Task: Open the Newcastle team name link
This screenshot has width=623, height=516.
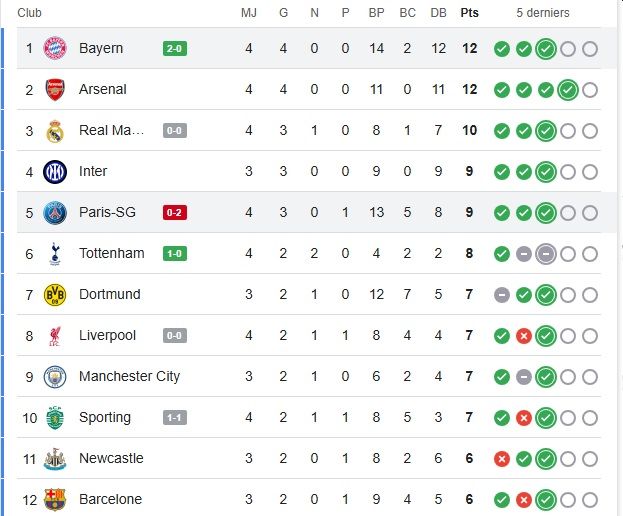Action: click(111, 458)
